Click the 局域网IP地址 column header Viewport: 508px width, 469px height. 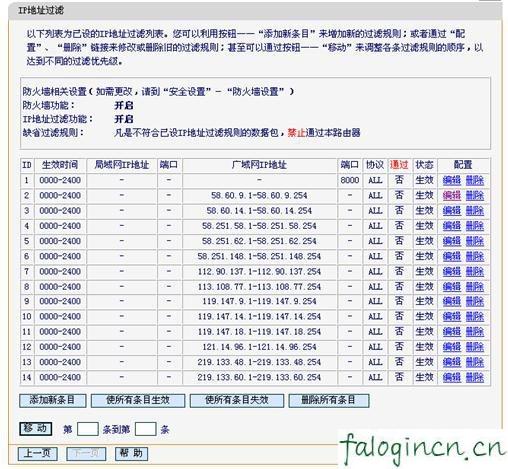tap(122, 165)
